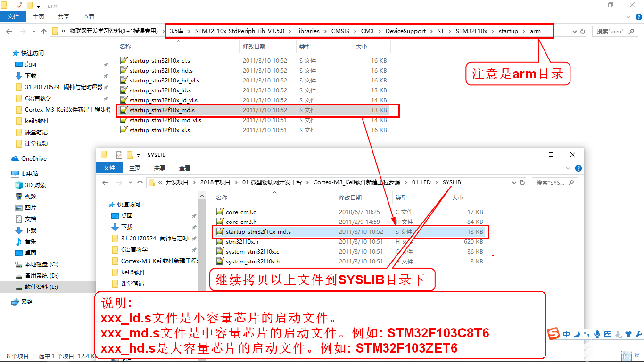Image resolution: width=644 pixels, height=362 pixels.
Task: Click Libraries in the arm window breadcrumb
Action: 308,31
